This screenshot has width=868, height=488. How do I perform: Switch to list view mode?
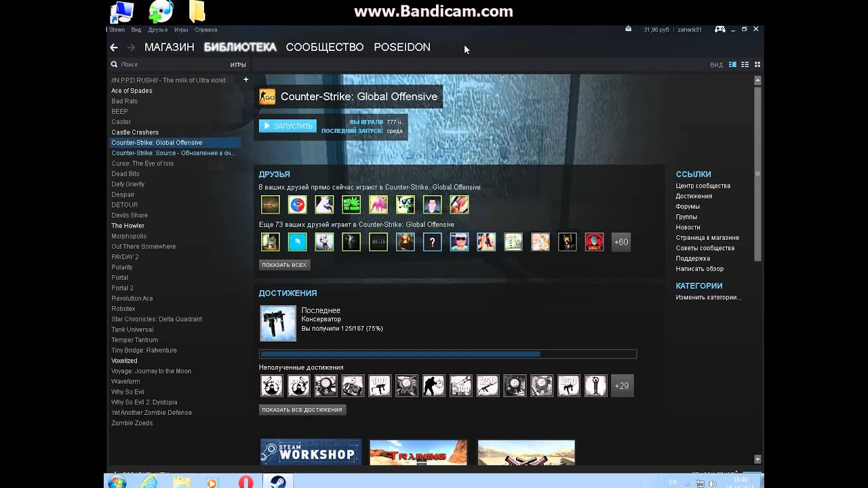(x=745, y=64)
